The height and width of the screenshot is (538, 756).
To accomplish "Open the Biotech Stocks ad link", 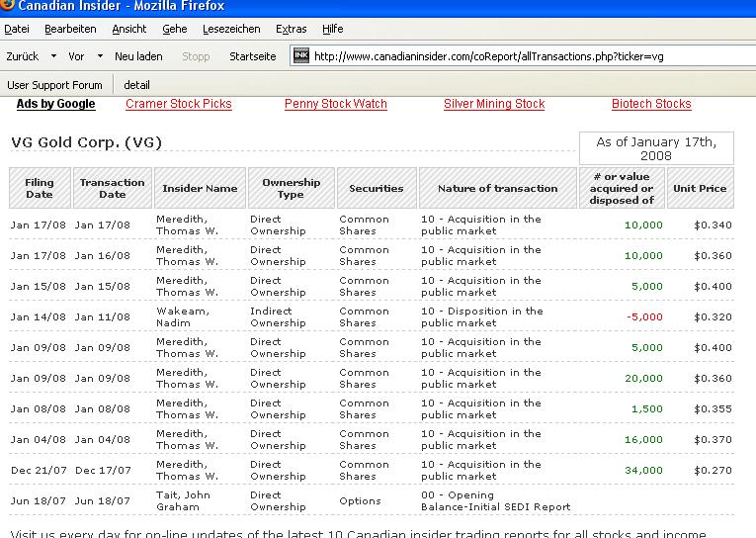I will [651, 104].
